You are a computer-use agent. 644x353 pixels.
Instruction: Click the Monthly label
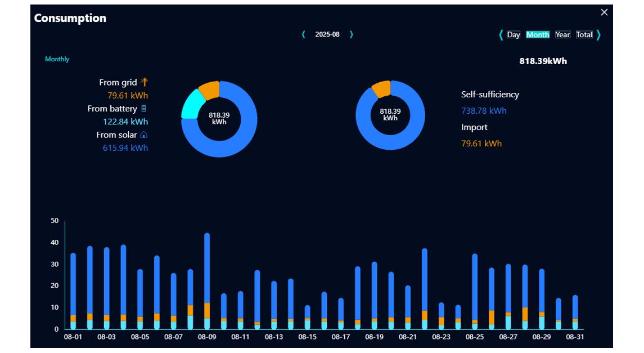(57, 59)
